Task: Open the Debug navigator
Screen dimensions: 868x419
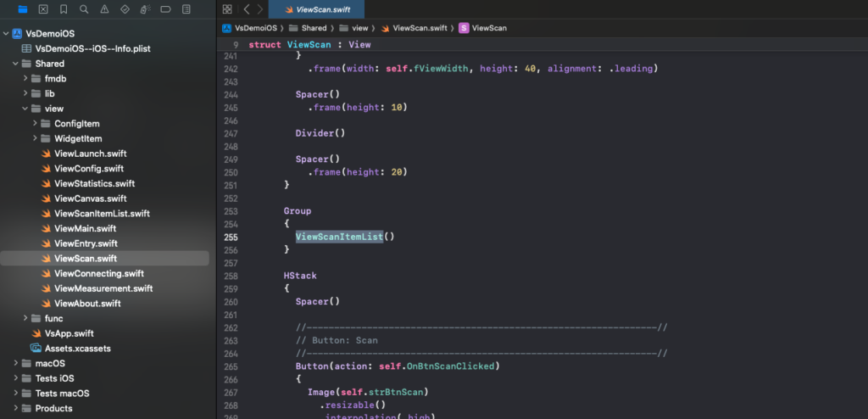Action: pos(145,9)
